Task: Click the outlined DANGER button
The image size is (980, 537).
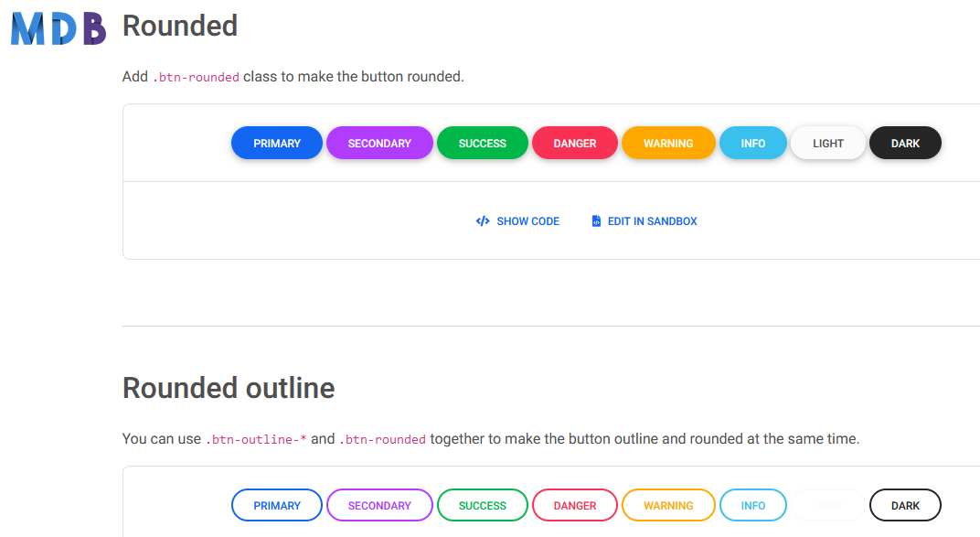Action: click(574, 505)
